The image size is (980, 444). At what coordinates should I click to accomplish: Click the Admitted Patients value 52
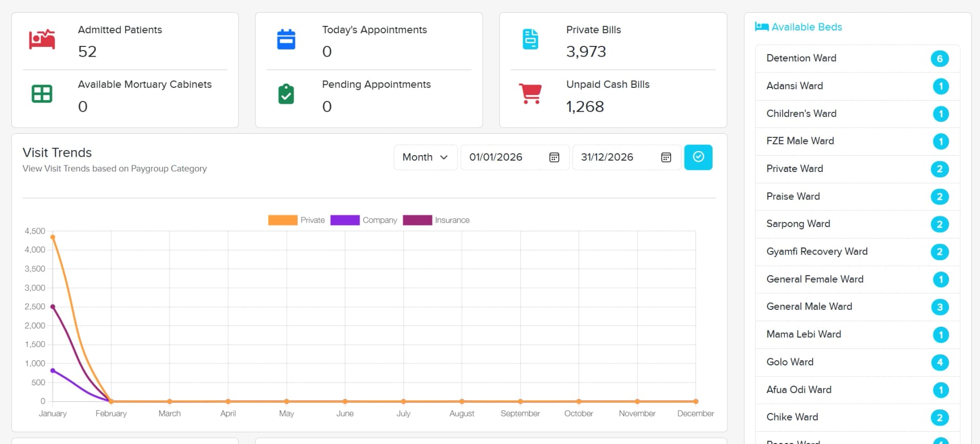tap(87, 52)
